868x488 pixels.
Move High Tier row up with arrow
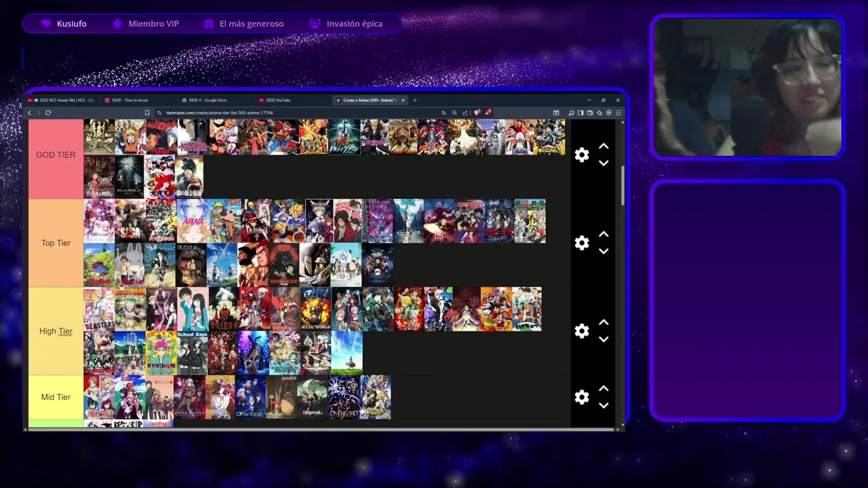click(x=604, y=323)
